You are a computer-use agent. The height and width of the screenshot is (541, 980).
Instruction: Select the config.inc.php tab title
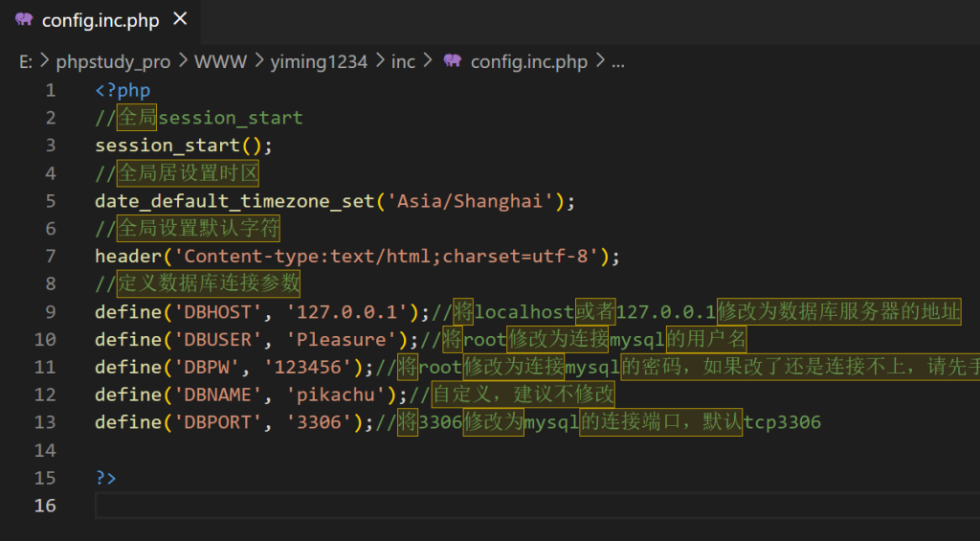(100, 20)
